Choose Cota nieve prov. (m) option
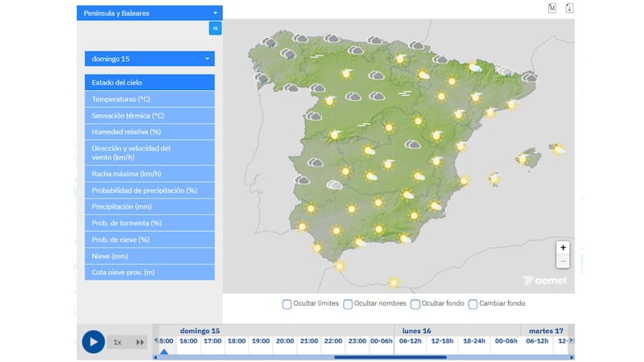 click(150, 272)
